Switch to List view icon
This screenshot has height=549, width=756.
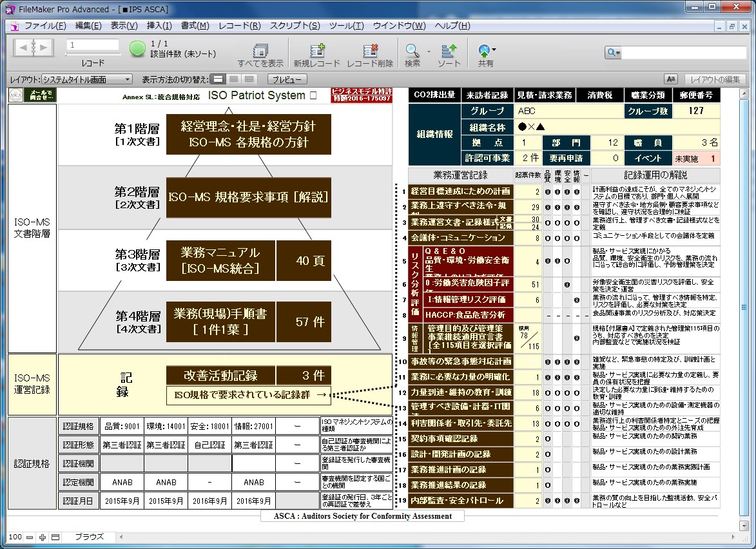pyautogui.click(x=234, y=79)
